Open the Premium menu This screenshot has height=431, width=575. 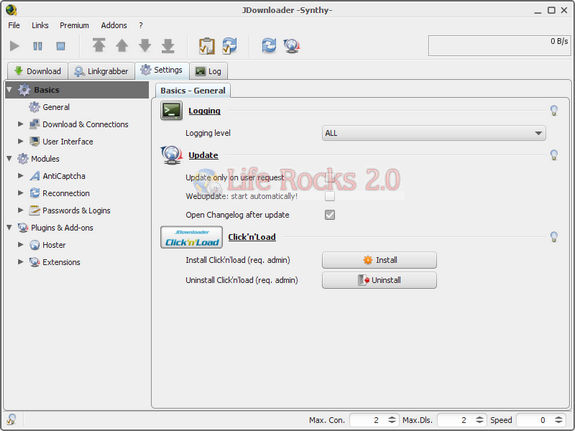click(74, 25)
